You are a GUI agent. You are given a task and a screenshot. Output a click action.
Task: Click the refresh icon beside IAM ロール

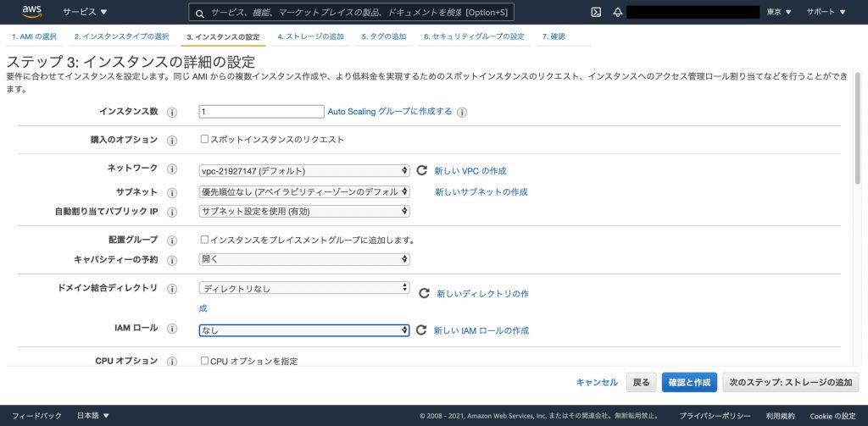click(421, 330)
